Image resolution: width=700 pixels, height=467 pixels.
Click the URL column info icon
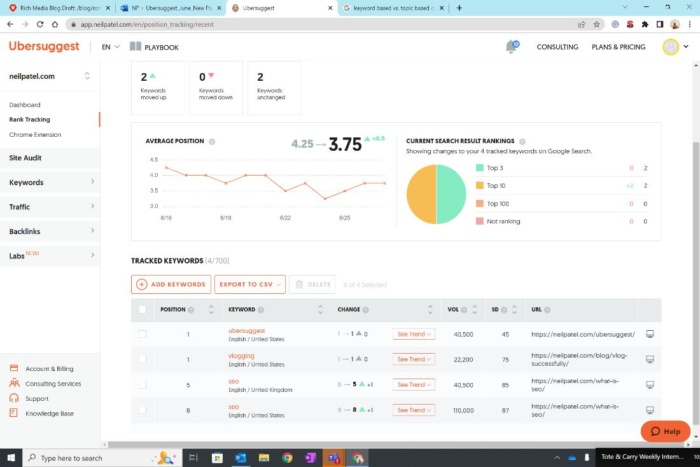coord(547,310)
